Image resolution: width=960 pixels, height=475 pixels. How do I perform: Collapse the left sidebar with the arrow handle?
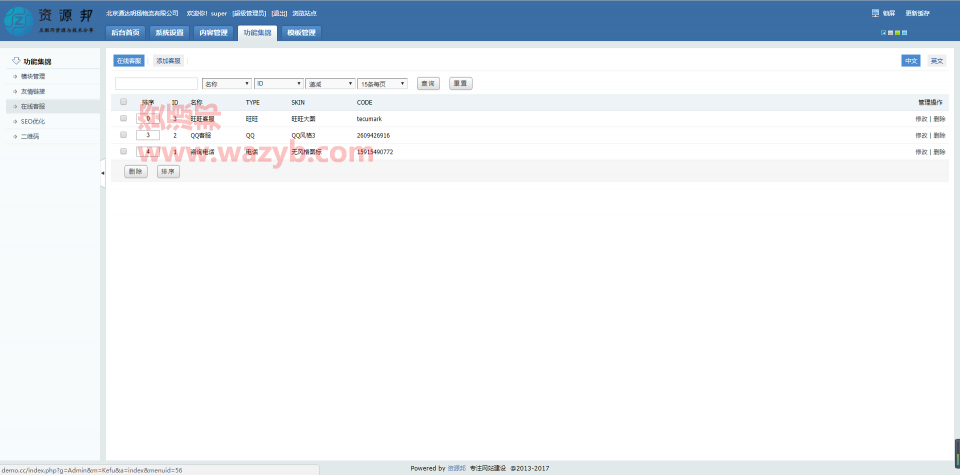[x=102, y=173]
